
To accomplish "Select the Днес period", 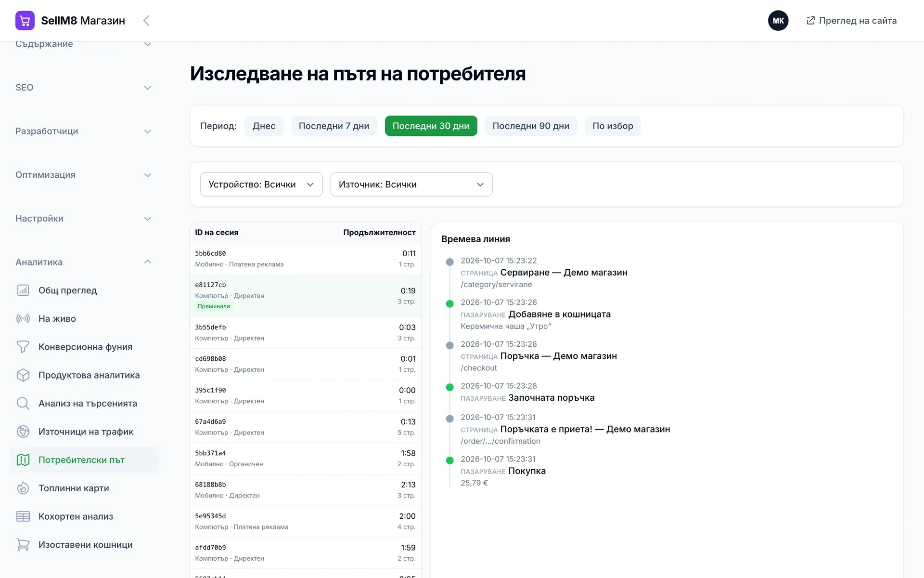I will [x=264, y=126].
